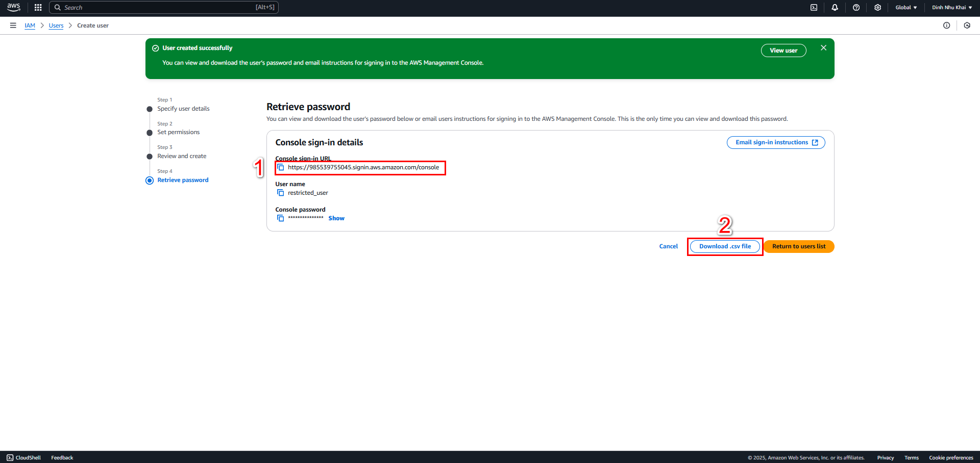Copy the restricted_user user name
Viewport: 980px width, 463px height.
coord(280,193)
